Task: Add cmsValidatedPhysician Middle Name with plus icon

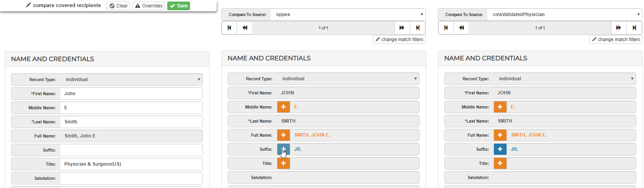Action: pyautogui.click(x=500, y=107)
